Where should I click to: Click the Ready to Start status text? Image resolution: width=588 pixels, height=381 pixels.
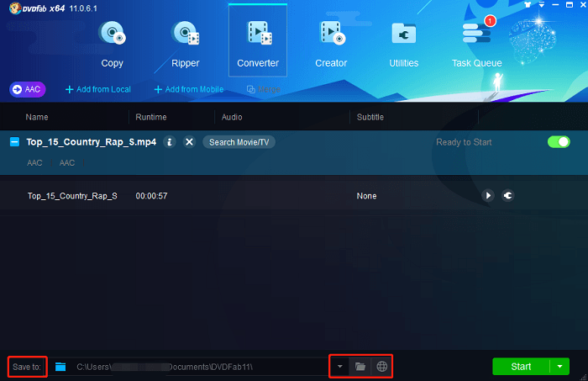(x=464, y=142)
